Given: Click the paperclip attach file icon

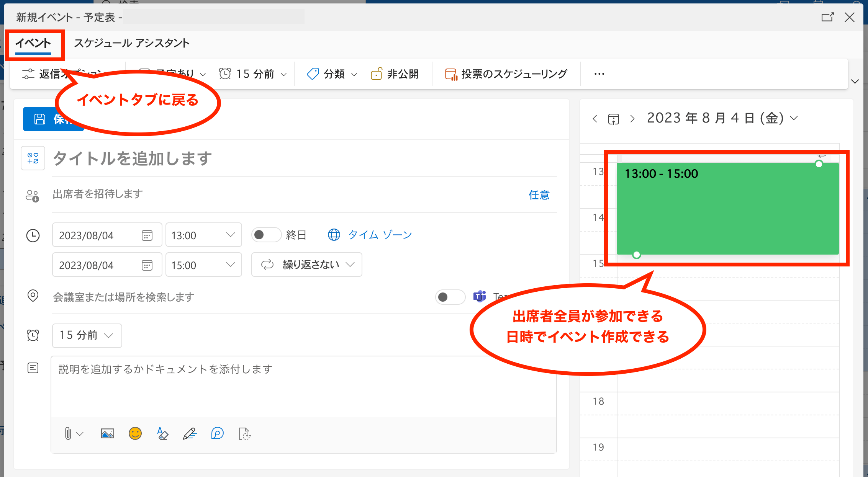Looking at the screenshot, I should click(68, 434).
